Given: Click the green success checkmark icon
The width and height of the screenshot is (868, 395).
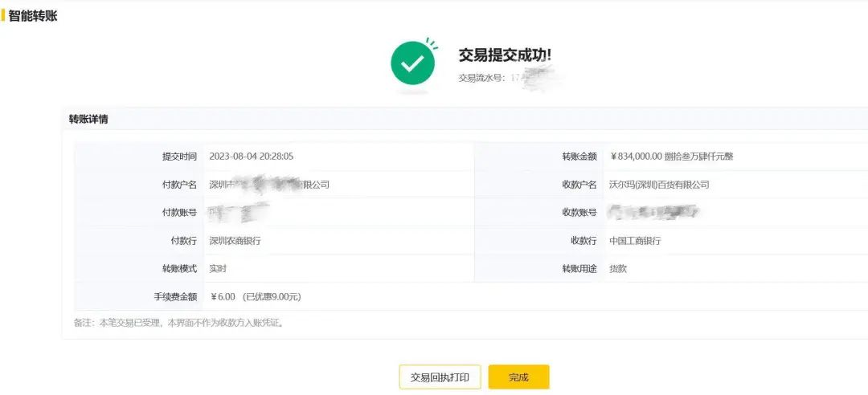Looking at the screenshot, I should 412,63.
